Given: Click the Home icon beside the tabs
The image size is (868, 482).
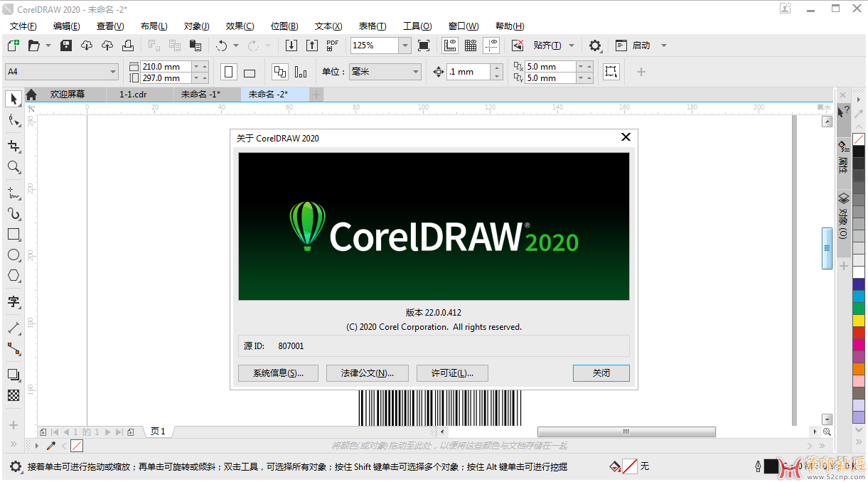Looking at the screenshot, I should 31,95.
